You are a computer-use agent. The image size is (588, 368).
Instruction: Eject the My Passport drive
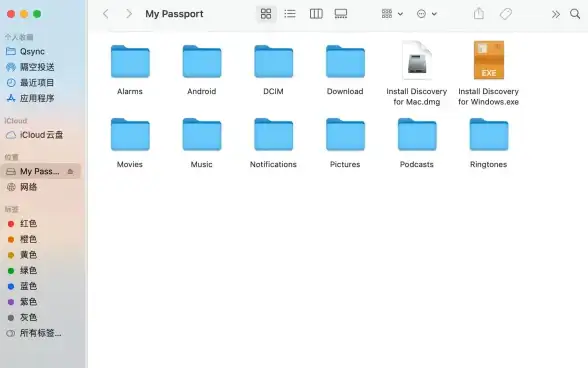[x=70, y=171]
